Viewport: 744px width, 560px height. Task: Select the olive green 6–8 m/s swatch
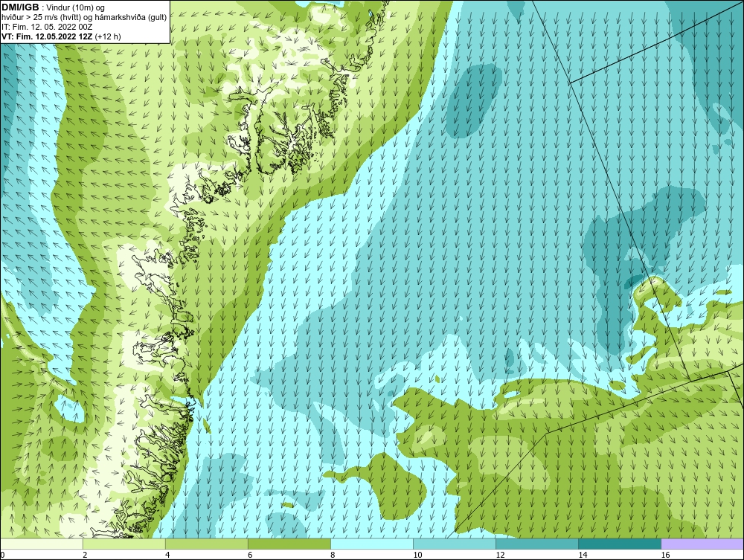coord(289,544)
